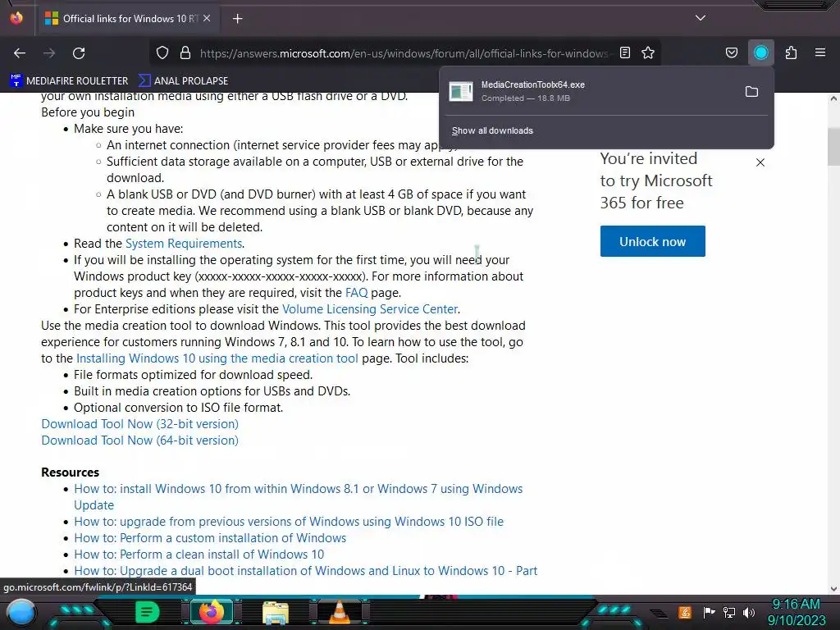Visit the Volume Licensing Service Center link

[370, 309]
